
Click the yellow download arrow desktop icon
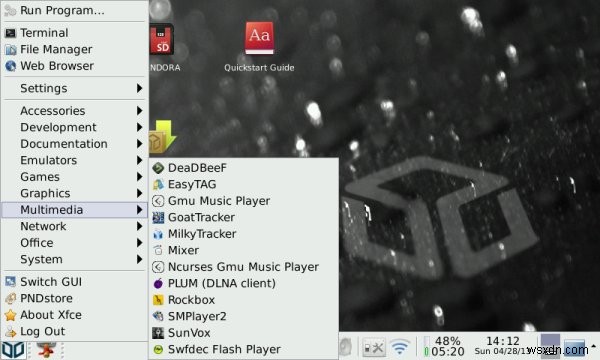pos(162,137)
